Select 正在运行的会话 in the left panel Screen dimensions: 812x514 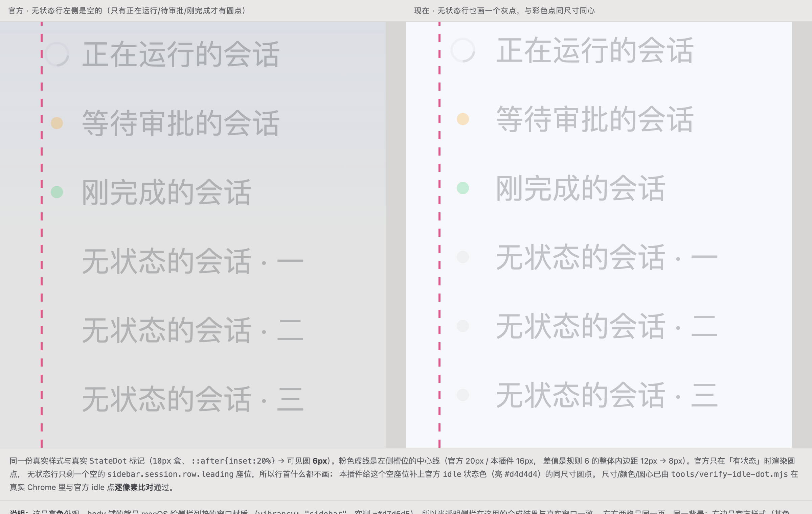click(x=181, y=54)
